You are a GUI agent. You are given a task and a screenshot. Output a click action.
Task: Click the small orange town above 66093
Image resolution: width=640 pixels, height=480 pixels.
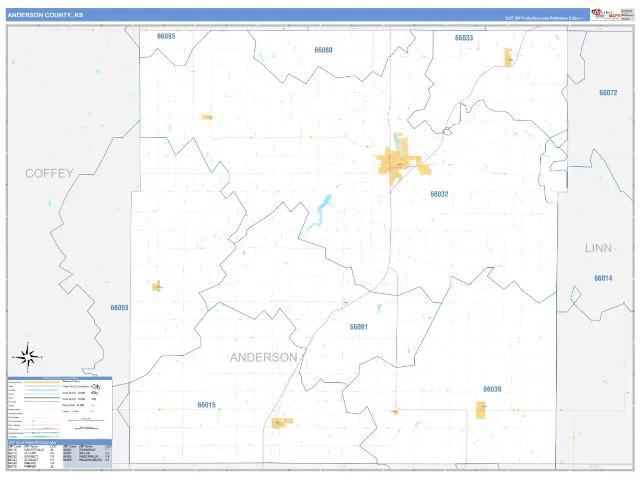coord(157,286)
